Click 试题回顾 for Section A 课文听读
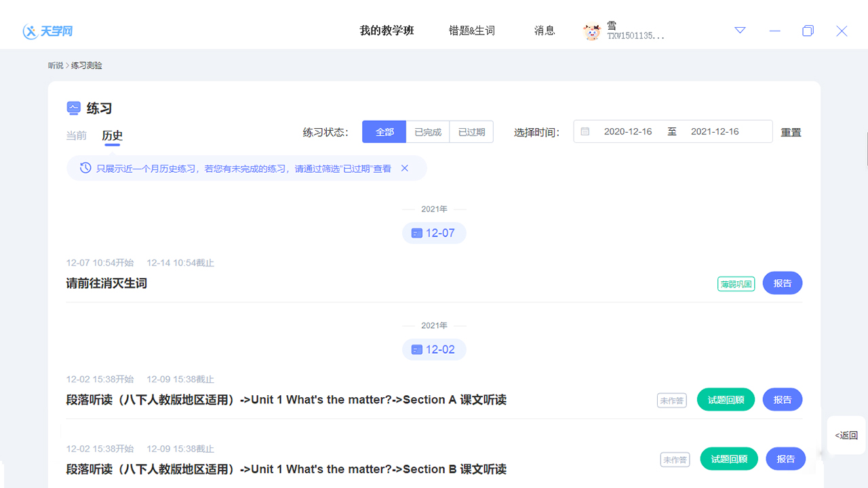 [x=726, y=399]
